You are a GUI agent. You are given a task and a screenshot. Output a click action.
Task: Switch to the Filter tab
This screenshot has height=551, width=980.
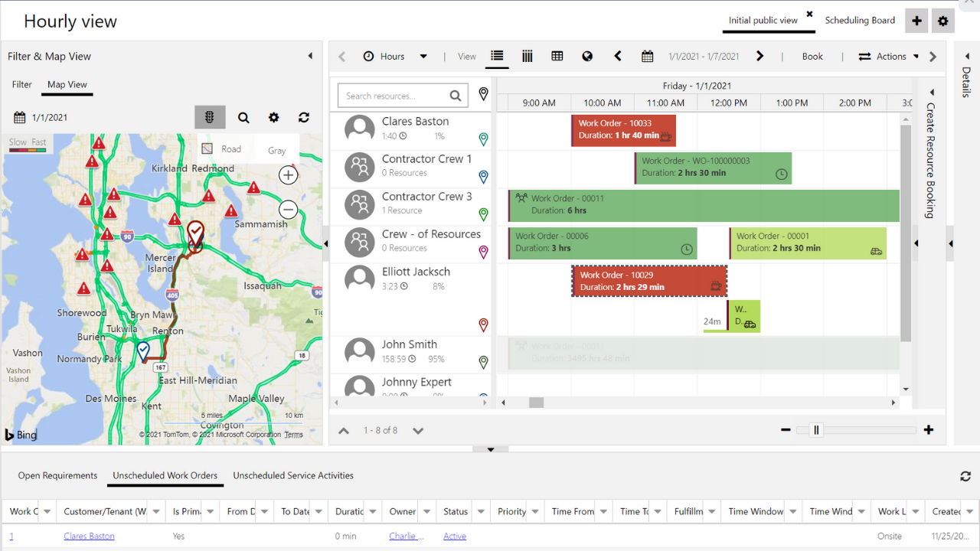22,84
